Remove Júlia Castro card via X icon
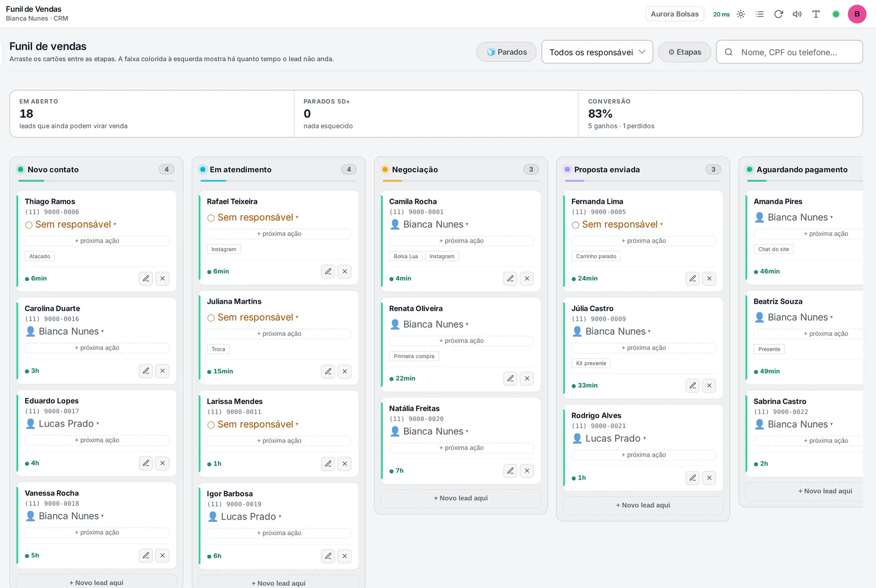876x588 pixels. click(x=710, y=385)
